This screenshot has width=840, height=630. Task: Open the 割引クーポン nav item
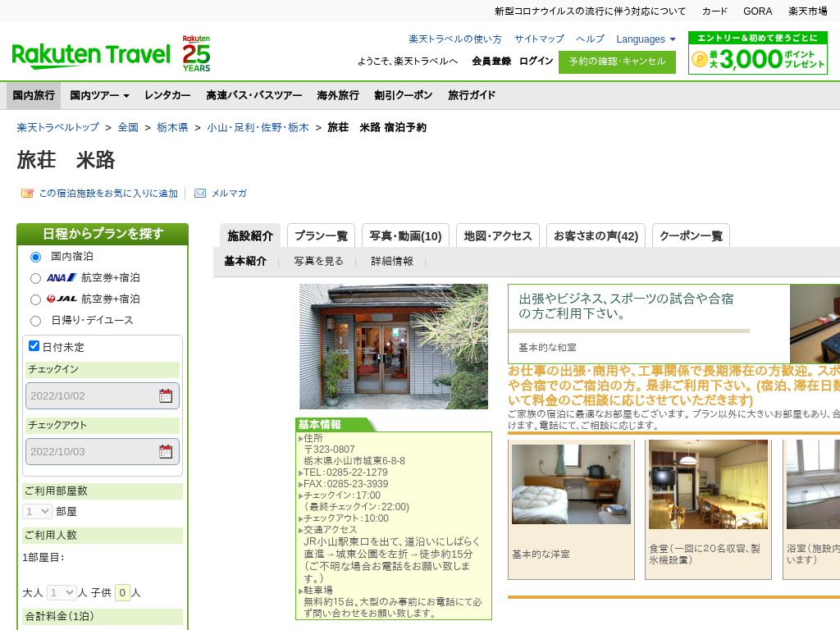[403, 95]
